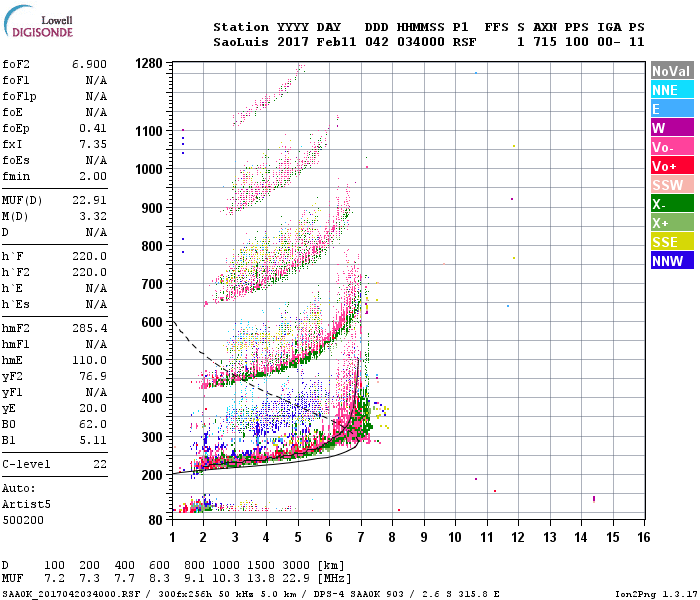Select the X+ legend swatch
Image resolution: width=700 pixels, height=600 pixels.
672,223
